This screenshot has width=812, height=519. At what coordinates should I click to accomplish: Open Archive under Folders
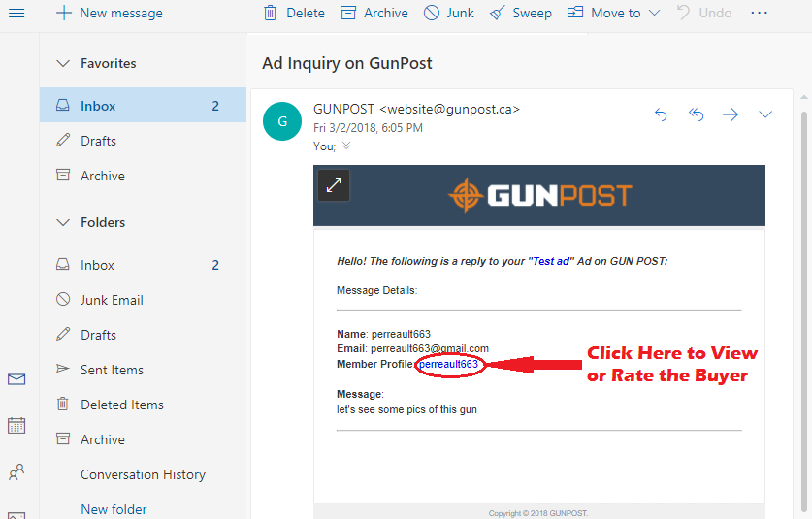coord(143,439)
